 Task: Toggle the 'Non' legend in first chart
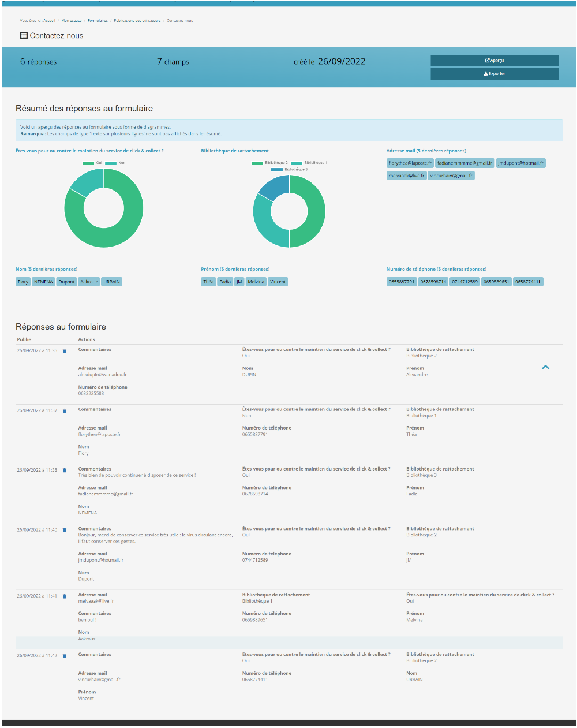(115, 163)
